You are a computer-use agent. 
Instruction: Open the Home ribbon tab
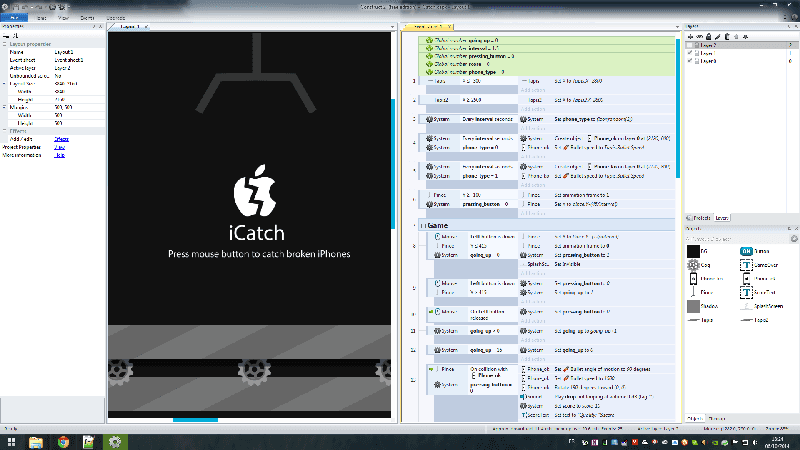click(41, 18)
